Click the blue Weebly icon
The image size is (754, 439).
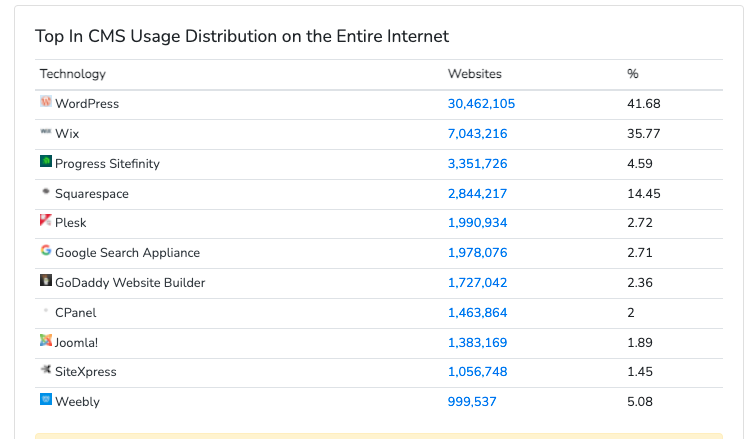46,399
